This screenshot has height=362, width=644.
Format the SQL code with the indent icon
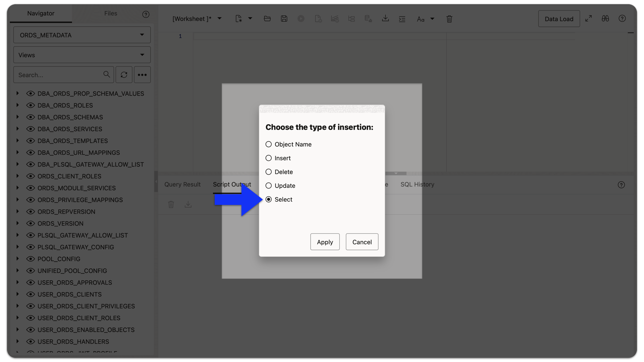pos(402,19)
